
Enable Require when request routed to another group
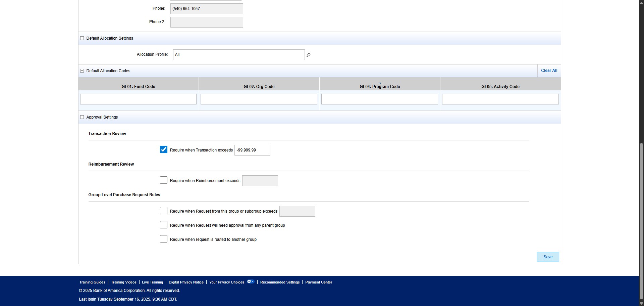point(164,239)
